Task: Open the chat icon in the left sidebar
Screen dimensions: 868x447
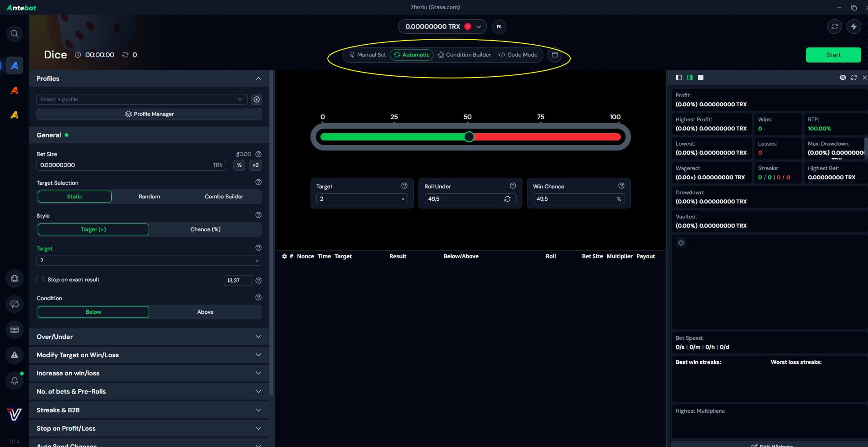Action: coord(14,304)
